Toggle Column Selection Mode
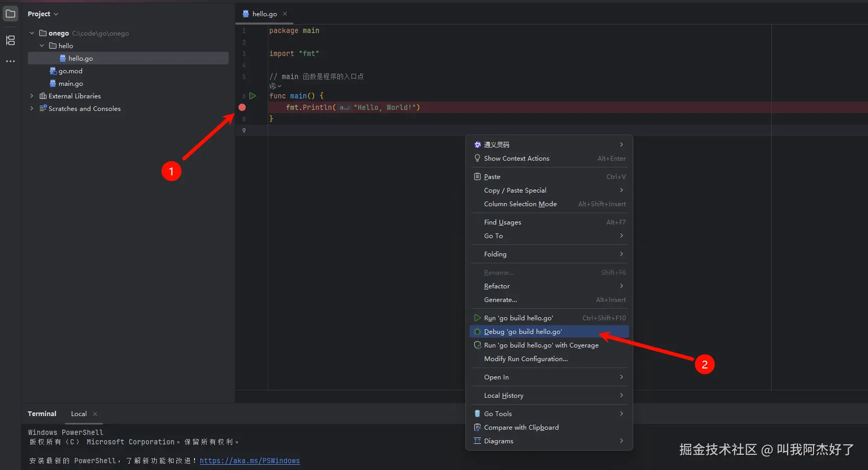 [549, 204]
